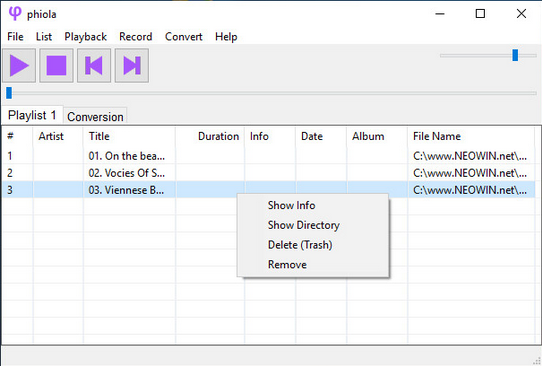Image resolution: width=542 pixels, height=366 pixels.
Task: Select track '02. Vocies Of S...'
Action: pyautogui.click(x=127, y=173)
